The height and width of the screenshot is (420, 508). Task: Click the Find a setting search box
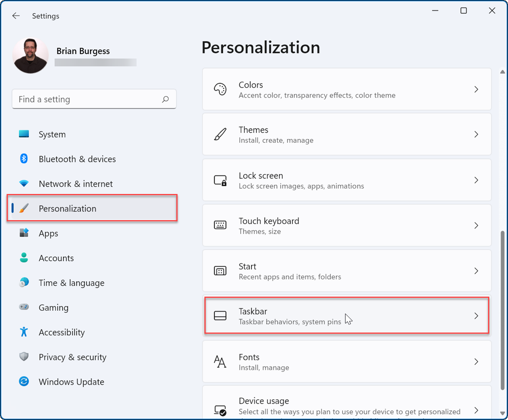[94, 99]
